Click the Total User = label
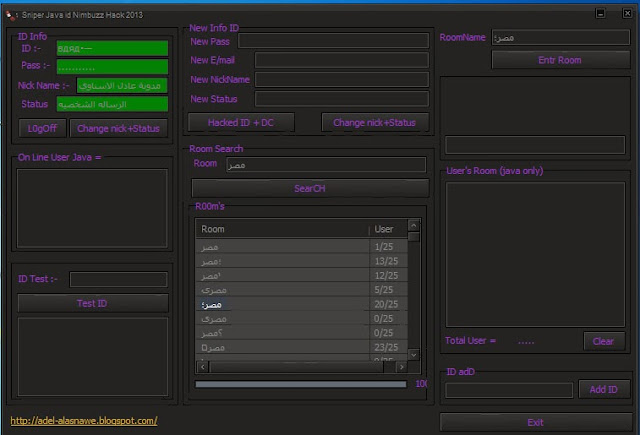Screen dimensions: 640x435 click(x=470, y=341)
